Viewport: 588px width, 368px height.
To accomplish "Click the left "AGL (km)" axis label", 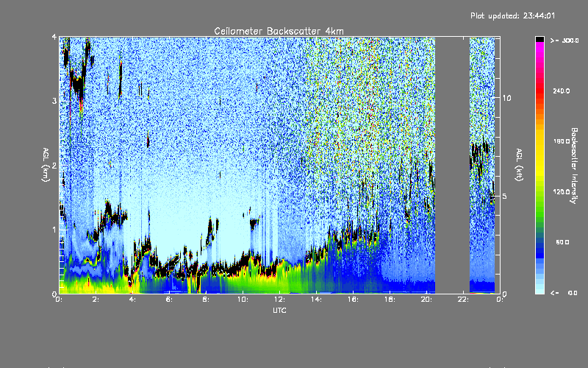I will coord(46,165).
